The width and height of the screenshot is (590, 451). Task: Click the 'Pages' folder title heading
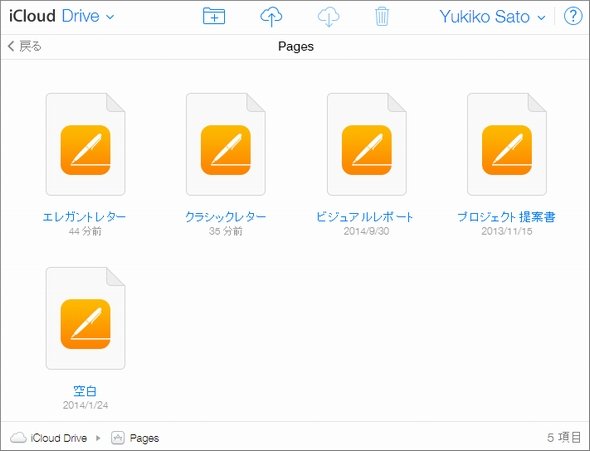[x=296, y=47]
